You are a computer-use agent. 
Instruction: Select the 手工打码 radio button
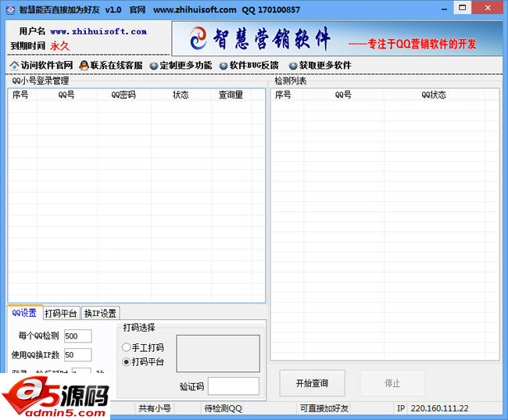(126, 347)
